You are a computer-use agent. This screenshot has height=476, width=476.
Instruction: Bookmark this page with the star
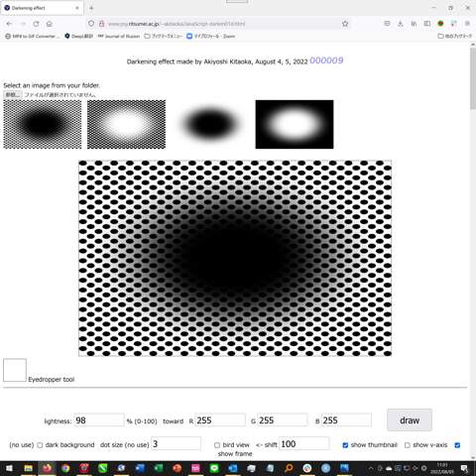click(x=345, y=24)
